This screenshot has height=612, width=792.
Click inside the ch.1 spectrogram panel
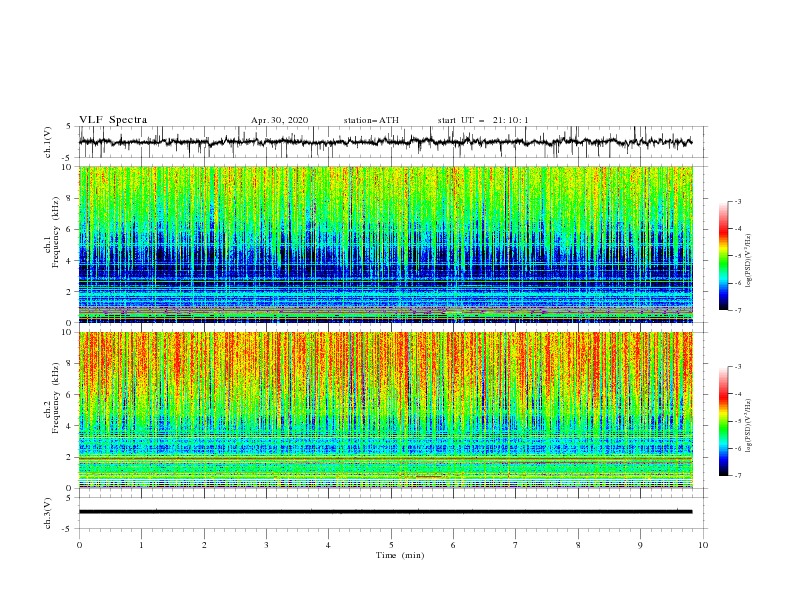[386, 244]
